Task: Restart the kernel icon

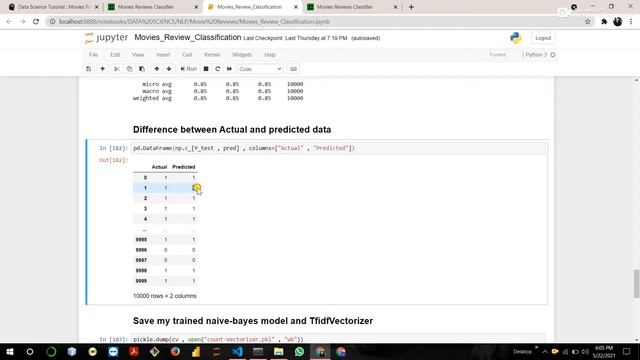Action: coord(218,69)
